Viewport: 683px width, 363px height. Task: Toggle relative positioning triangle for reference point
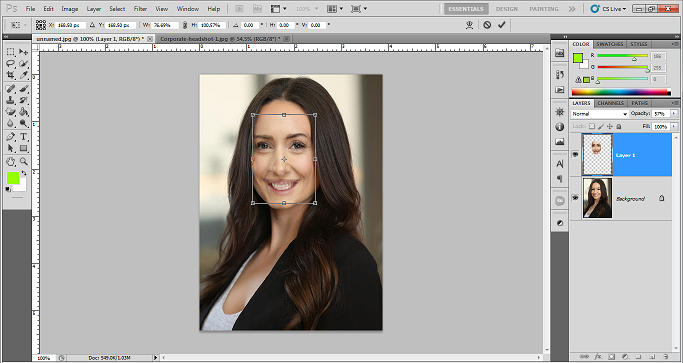(x=92, y=25)
